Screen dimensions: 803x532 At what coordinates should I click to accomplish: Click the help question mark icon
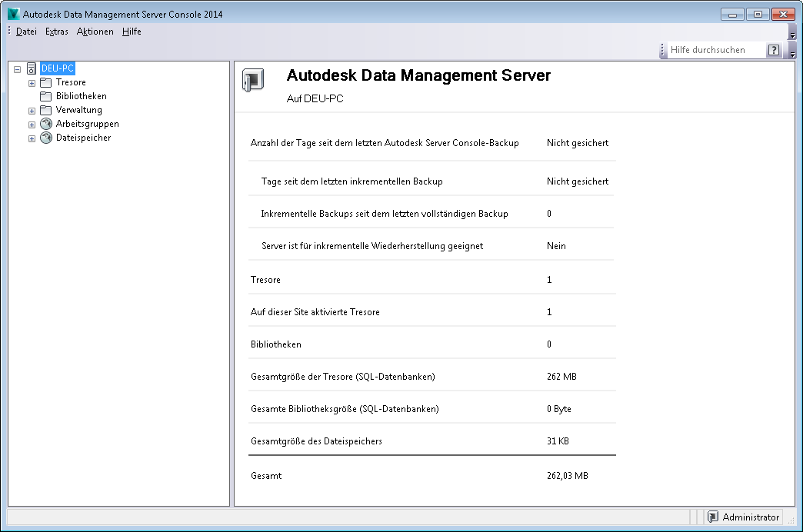pyautogui.click(x=774, y=50)
